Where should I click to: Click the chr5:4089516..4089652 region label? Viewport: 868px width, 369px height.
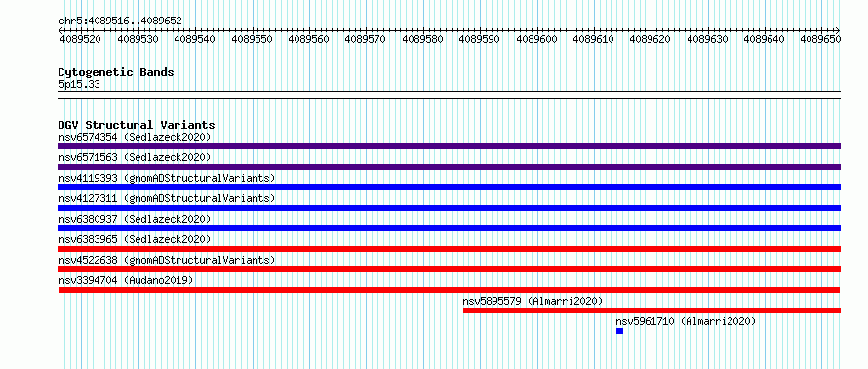click(120, 21)
